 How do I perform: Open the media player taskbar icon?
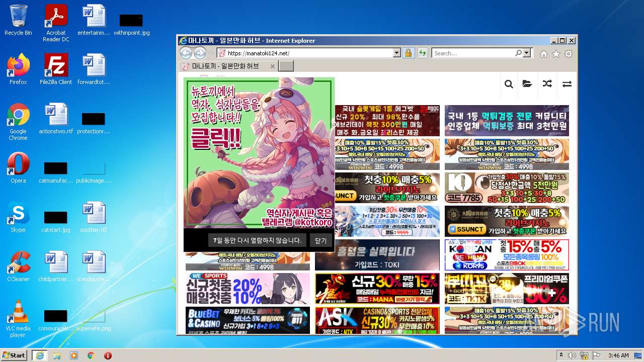click(x=74, y=355)
